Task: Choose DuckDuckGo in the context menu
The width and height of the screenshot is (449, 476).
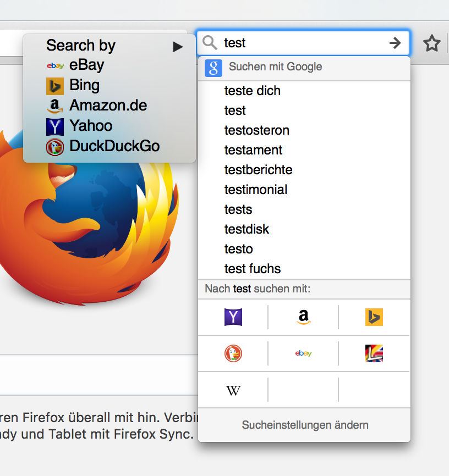Action: 109,146
